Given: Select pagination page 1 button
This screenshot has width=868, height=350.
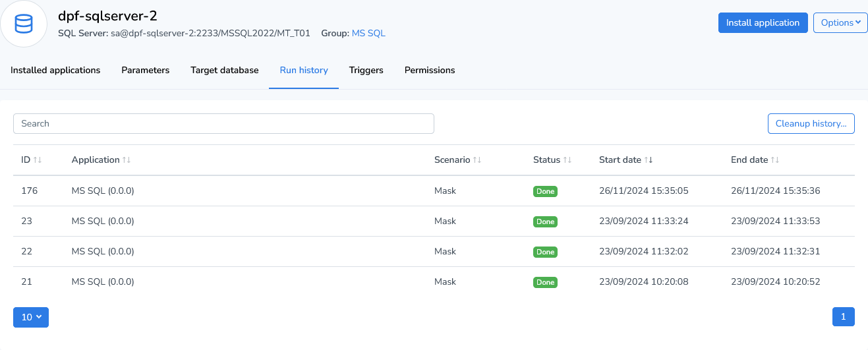Looking at the screenshot, I should click(843, 317).
